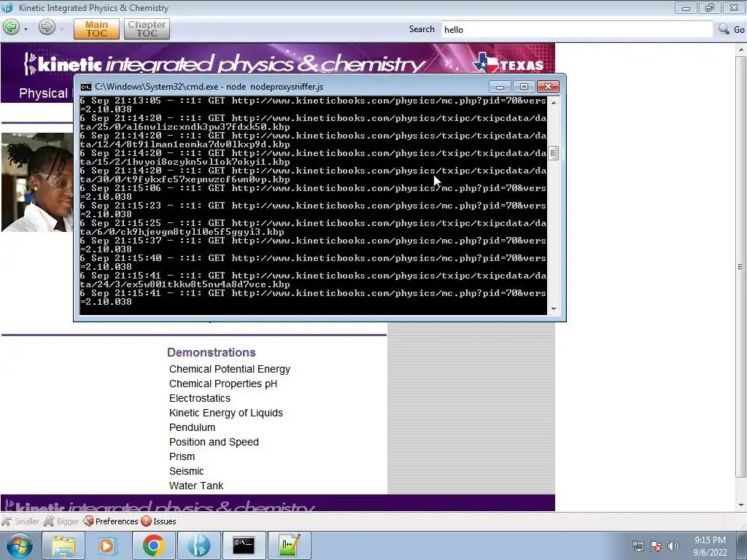Click the main page scrollbar up arrow
The width and height of the screenshot is (747, 560).
click(x=741, y=50)
